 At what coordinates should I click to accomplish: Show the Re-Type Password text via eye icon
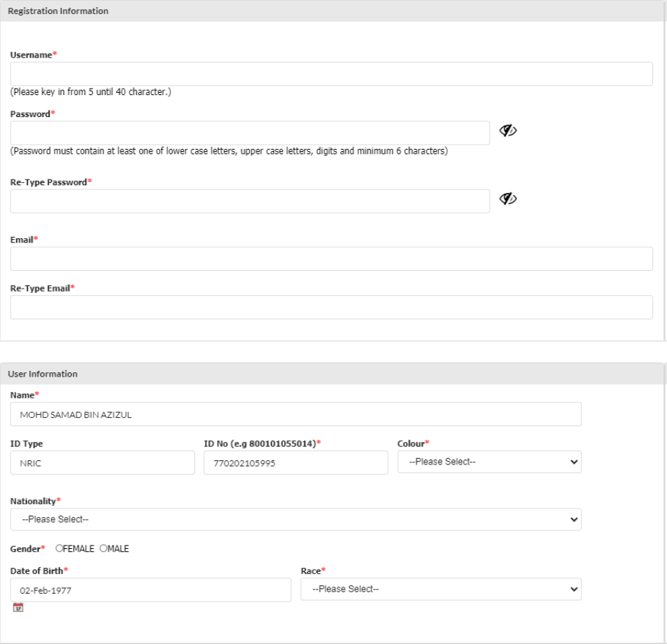coord(508,200)
